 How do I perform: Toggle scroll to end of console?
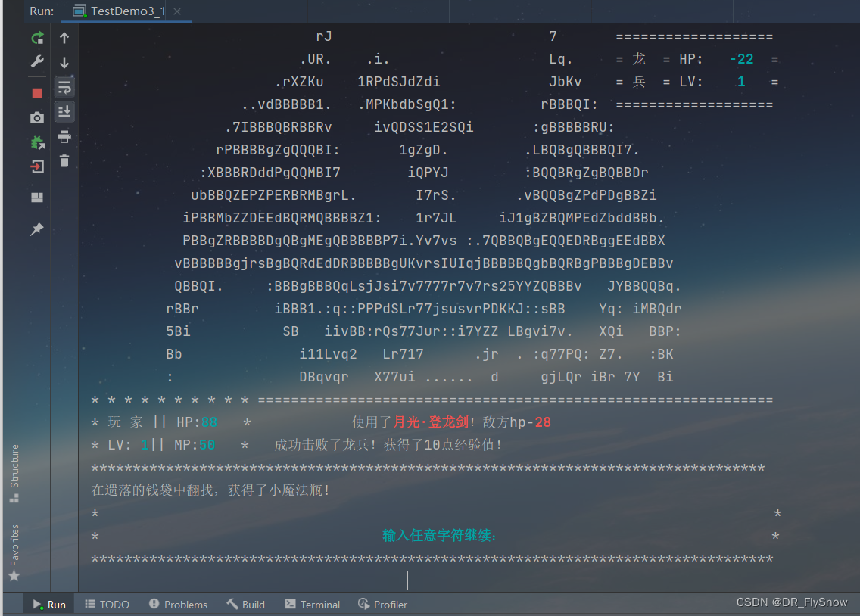[x=64, y=112]
